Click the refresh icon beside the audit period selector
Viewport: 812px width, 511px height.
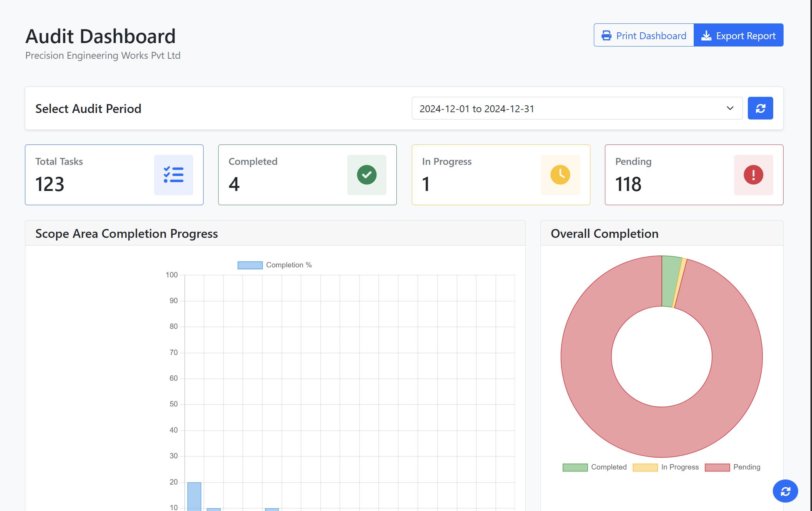760,108
